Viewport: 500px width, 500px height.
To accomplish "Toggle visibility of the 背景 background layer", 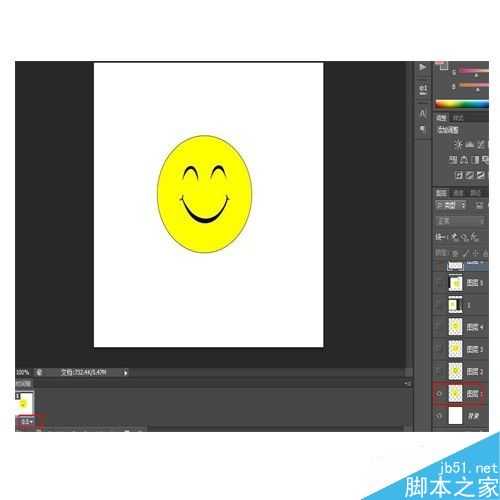I will pyautogui.click(x=439, y=416).
